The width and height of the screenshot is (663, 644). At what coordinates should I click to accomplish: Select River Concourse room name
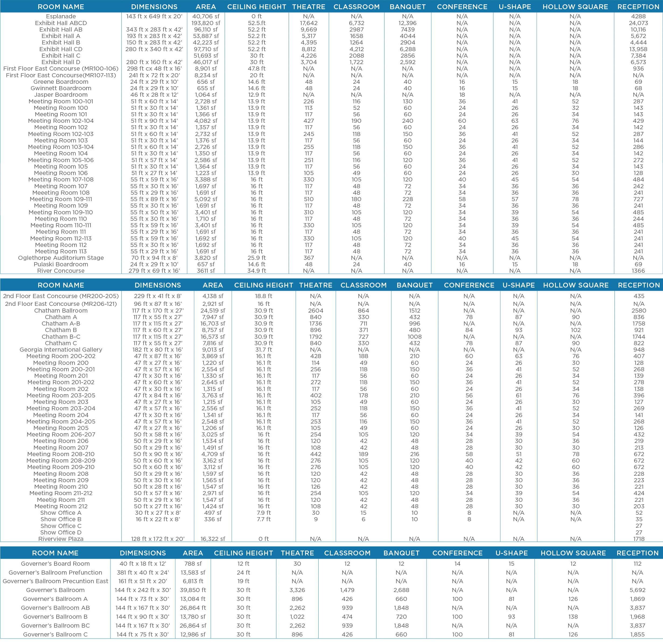click(61, 271)
